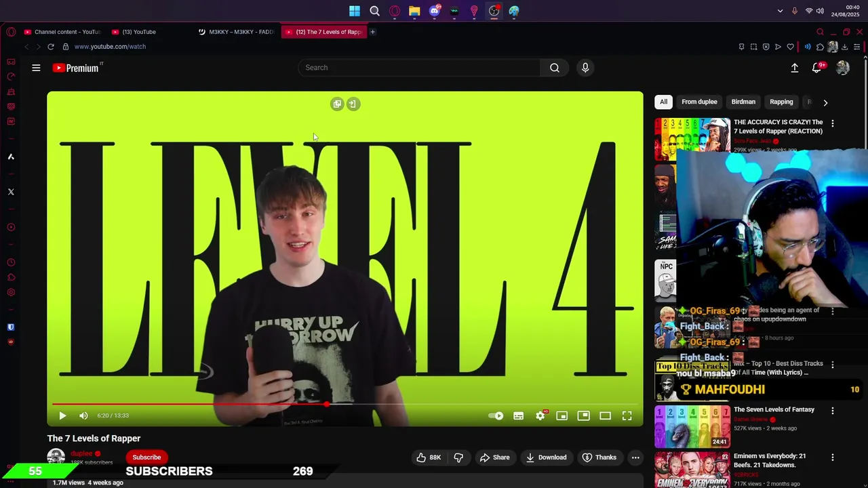Open the YouTube account avatar menu
This screenshot has height=488, width=868.
point(843,68)
